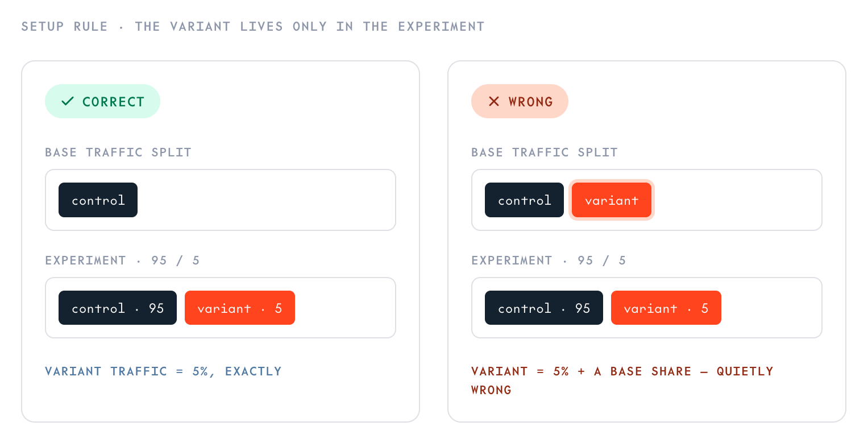The height and width of the screenshot is (426, 868).
Task: Click control chip in left base traffic split
Action: click(98, 200)
